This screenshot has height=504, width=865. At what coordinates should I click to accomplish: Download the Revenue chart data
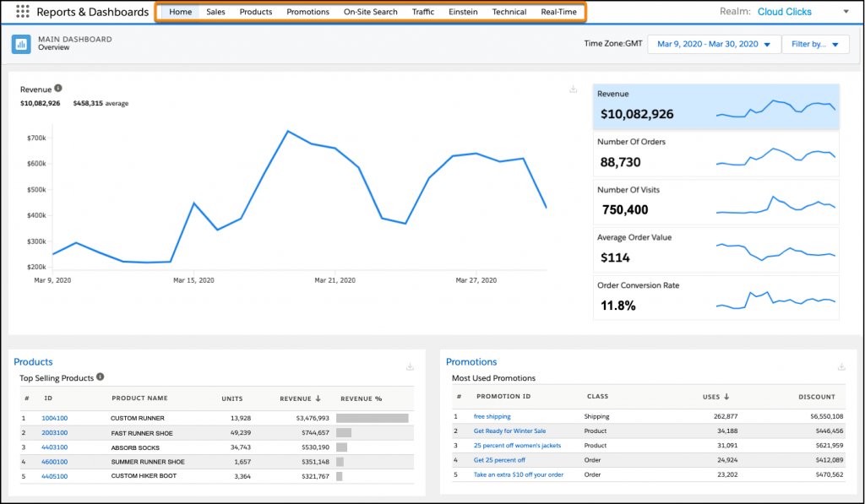click(574, 89)
